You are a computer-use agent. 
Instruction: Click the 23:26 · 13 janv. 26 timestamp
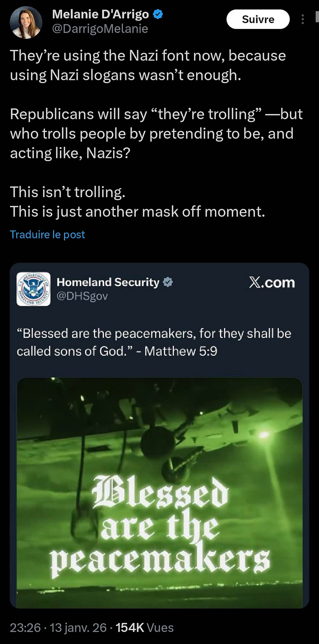point(58,628)
